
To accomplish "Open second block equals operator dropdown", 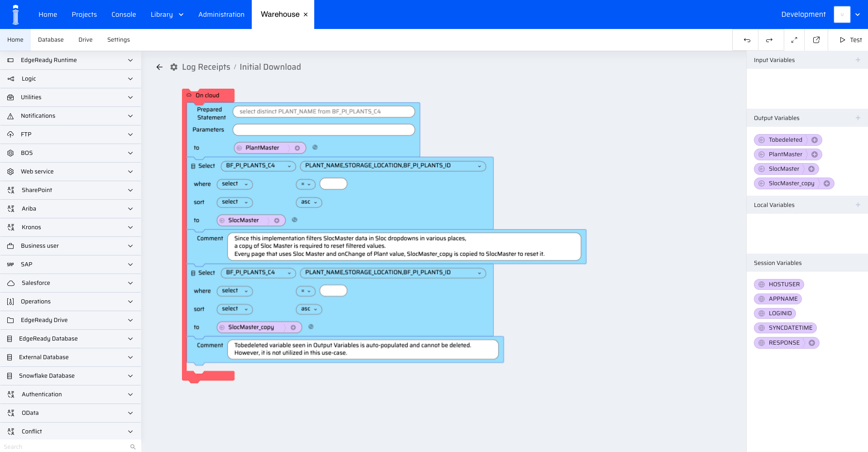I will click(x=306, y=291).
